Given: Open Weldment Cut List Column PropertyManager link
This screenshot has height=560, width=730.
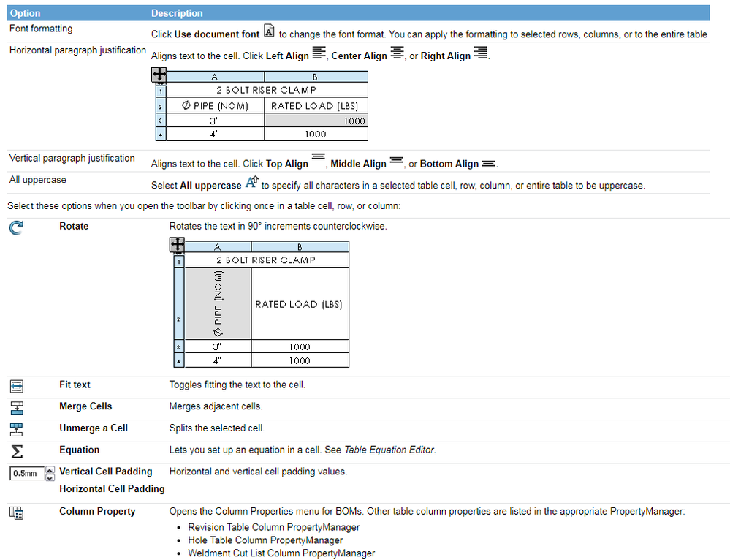Looking at the screenshot, I should (281, 553).
